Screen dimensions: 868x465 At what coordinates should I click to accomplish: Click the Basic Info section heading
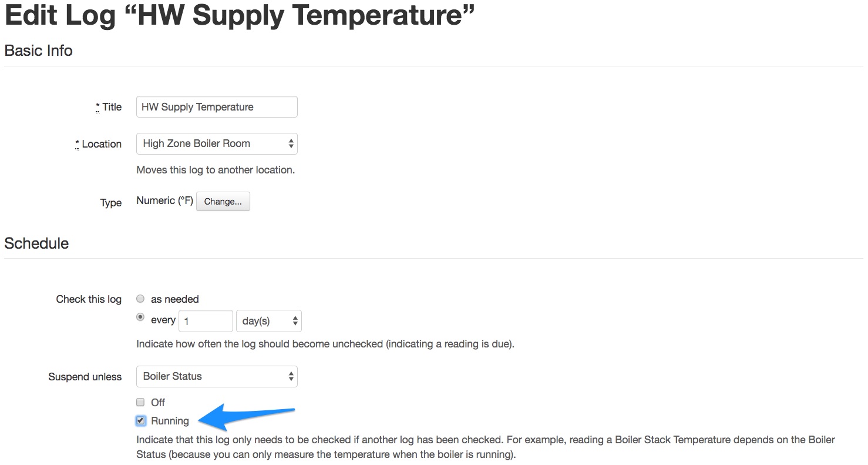pyautogui.click(x=39, y=51)
